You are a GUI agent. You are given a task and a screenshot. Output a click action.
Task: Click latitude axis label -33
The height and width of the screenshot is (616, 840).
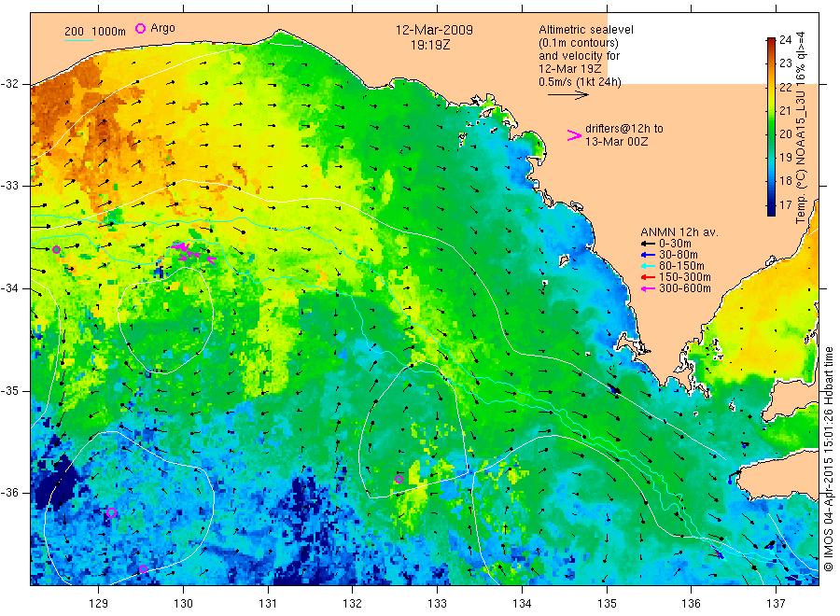[x=9, y=186]
